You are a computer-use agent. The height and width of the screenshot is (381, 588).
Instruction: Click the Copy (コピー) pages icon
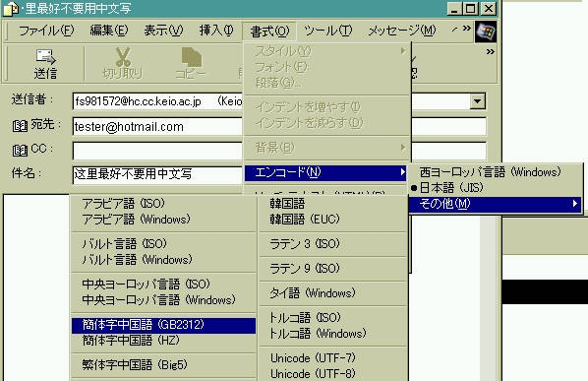click(x=192, y=57)
